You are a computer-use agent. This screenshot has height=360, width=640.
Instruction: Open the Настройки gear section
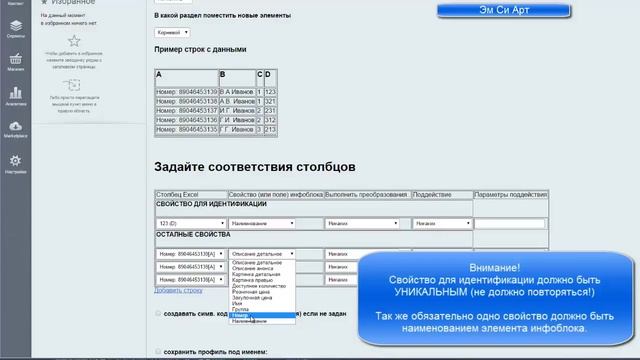coord(16,164)
